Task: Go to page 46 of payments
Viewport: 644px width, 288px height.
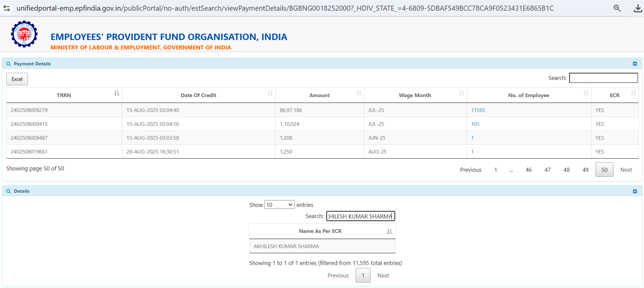Action: 528,170
